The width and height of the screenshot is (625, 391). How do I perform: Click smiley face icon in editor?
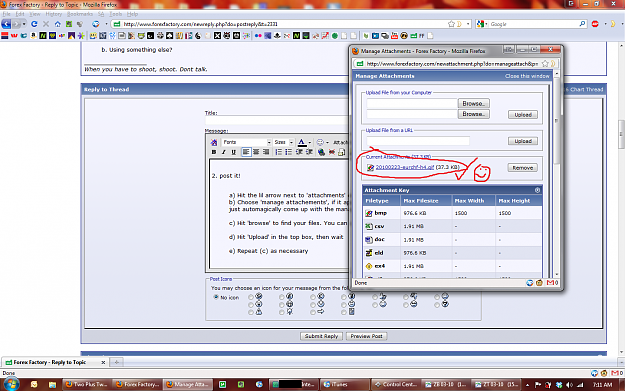(320, 142)
